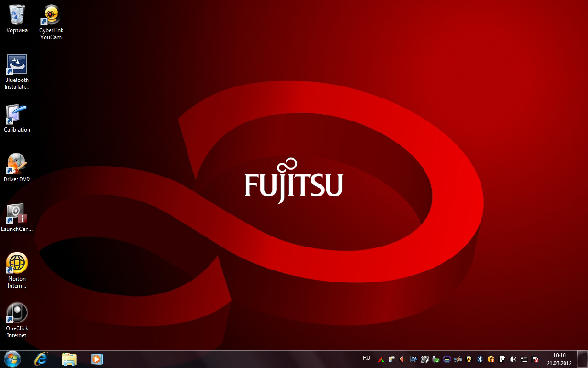Screen dimensions: 588x368
Task: Open the Recycle Bin (Корзина) icon
Action: point(17,15)
